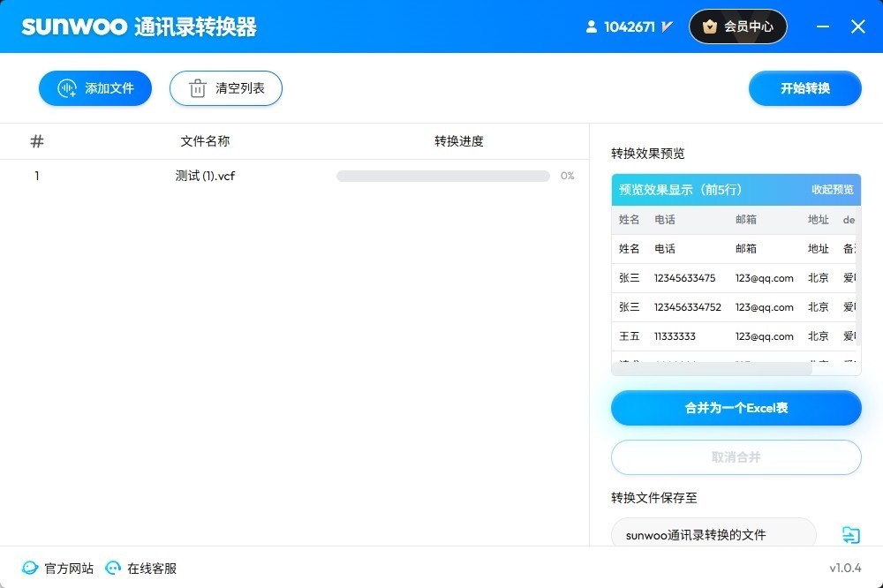Click the VIP badge beside user ID
The height and width of the screenshot is (588, 883).
click(667, 26)
